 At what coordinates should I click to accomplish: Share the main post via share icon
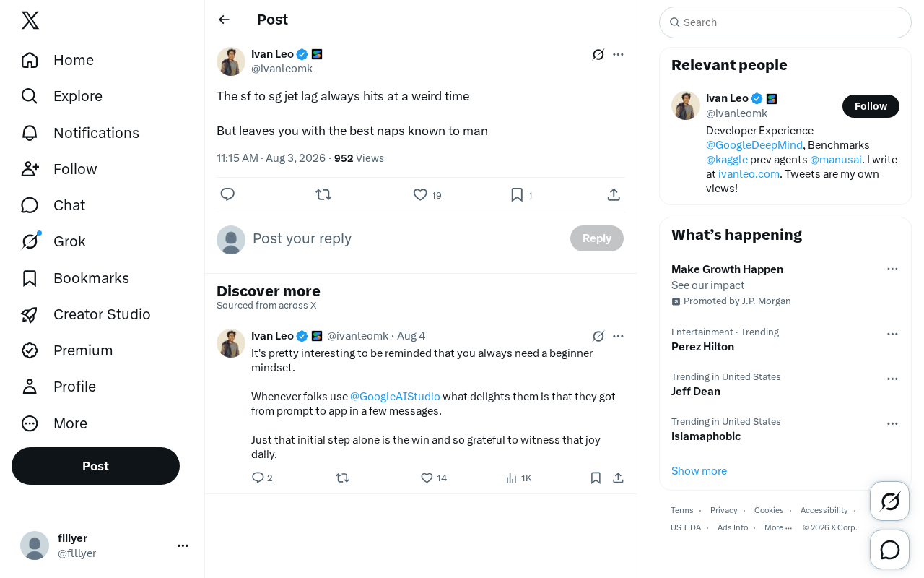[x=614, y=194]
